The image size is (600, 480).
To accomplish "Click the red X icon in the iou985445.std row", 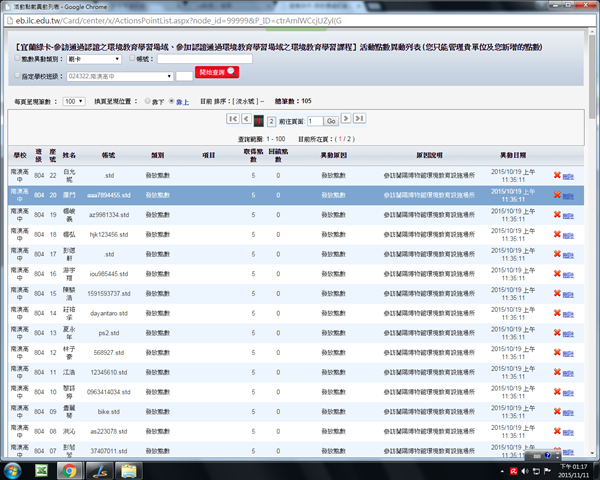I will 557,274.
